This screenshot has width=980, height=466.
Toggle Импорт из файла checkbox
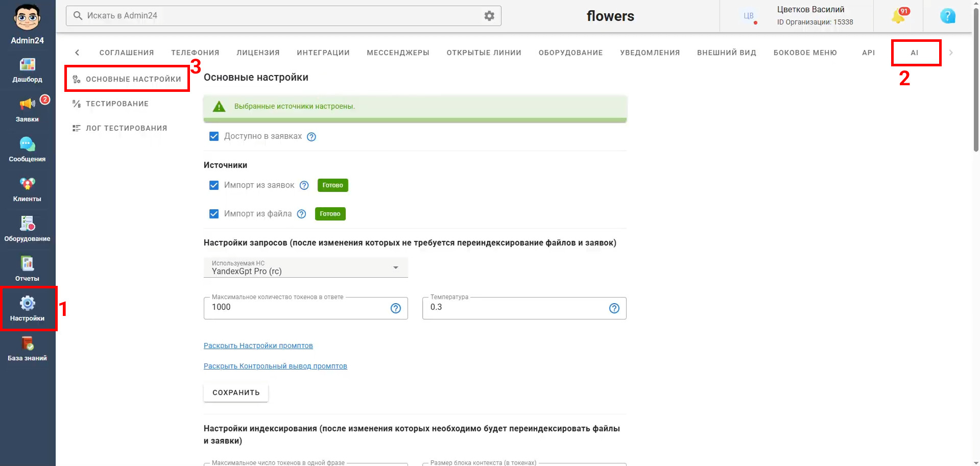pyautogui.click(x=214, y=214)
